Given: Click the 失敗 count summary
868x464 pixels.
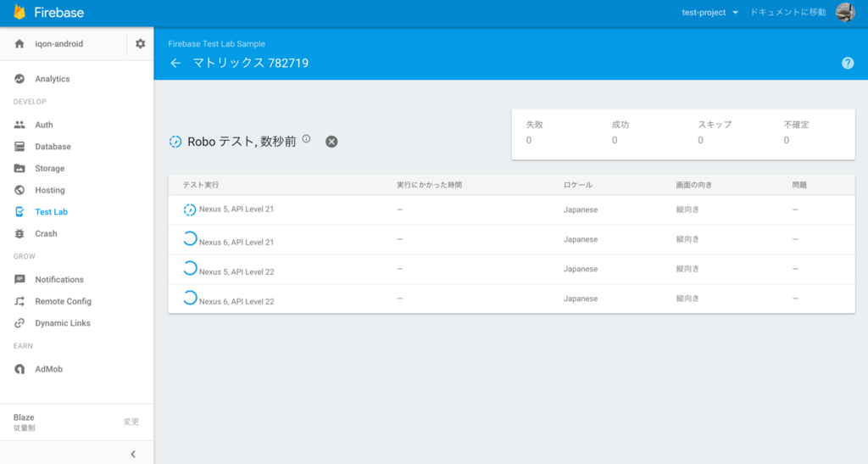Looking at the screenshot, I should (534, 132).
